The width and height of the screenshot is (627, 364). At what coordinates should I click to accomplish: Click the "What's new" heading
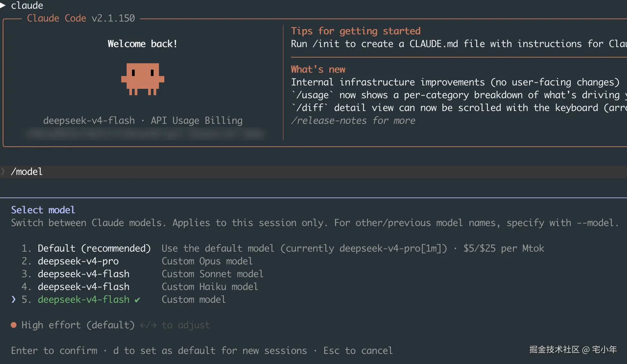(x=318, y=69)
